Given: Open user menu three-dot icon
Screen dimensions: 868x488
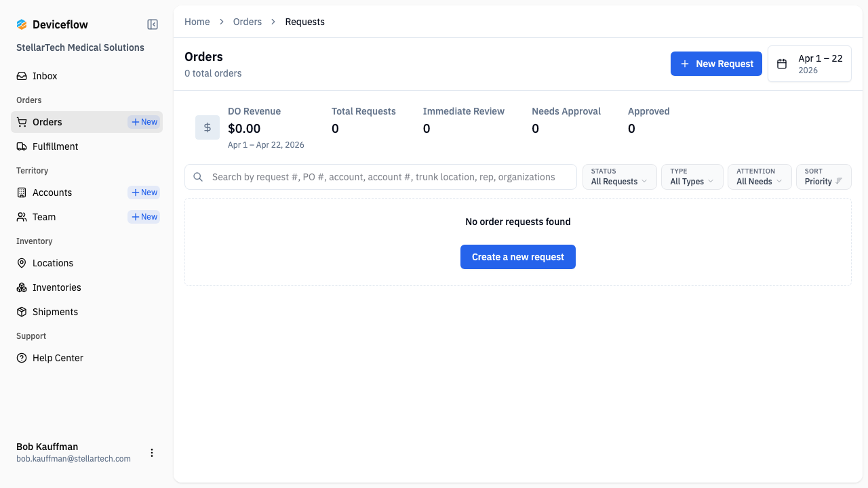Looking at the screenshot, I should [x=152, y=453].
